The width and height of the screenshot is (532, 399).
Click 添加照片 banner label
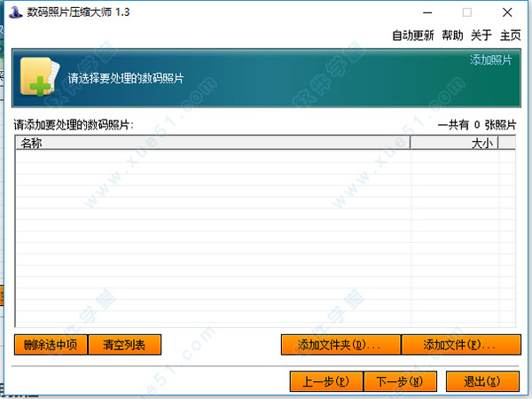[x=490, y=60]
